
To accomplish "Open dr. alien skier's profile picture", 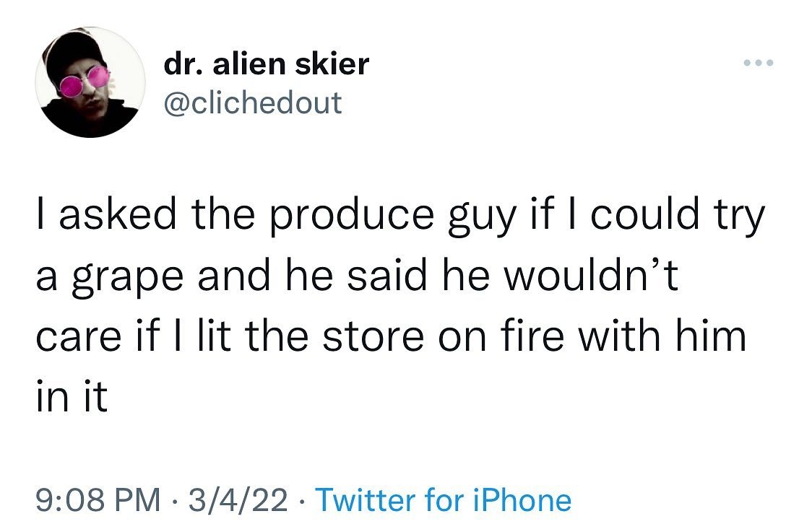I will [x=90, y=82].
